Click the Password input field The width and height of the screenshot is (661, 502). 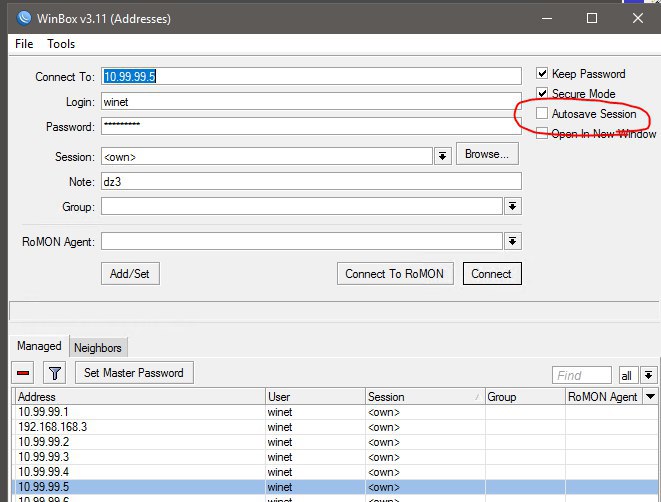pyautogui.click(x=311, y=126)
